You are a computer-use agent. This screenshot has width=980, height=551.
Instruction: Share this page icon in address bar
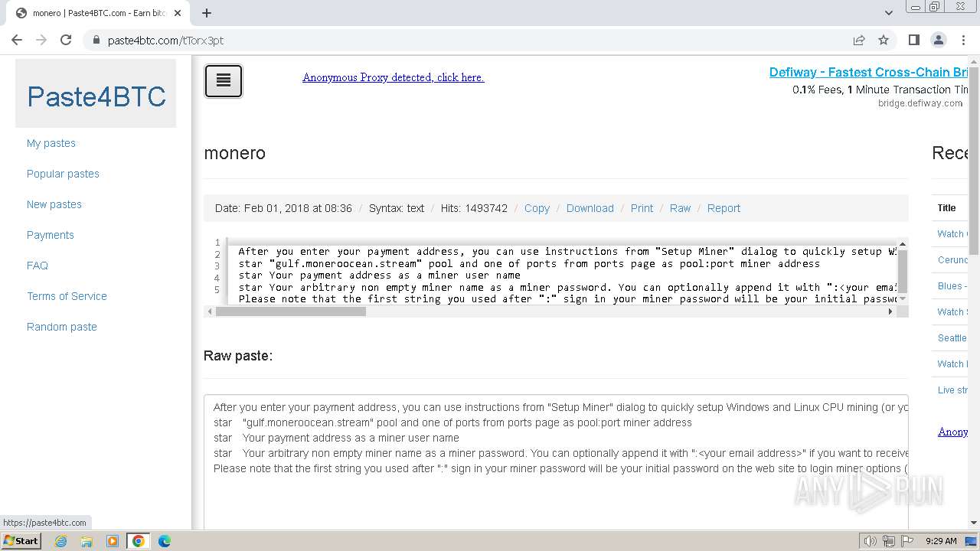[859, 40]
